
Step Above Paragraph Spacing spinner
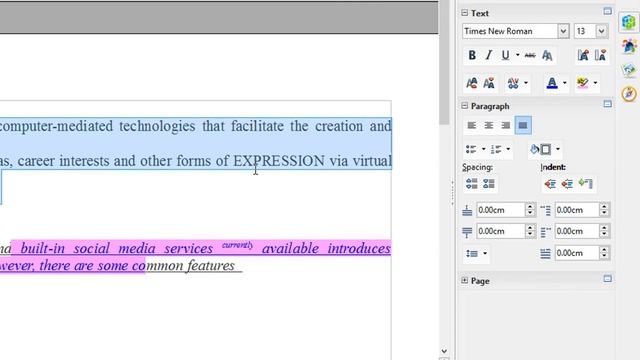(x=530, y=210)
